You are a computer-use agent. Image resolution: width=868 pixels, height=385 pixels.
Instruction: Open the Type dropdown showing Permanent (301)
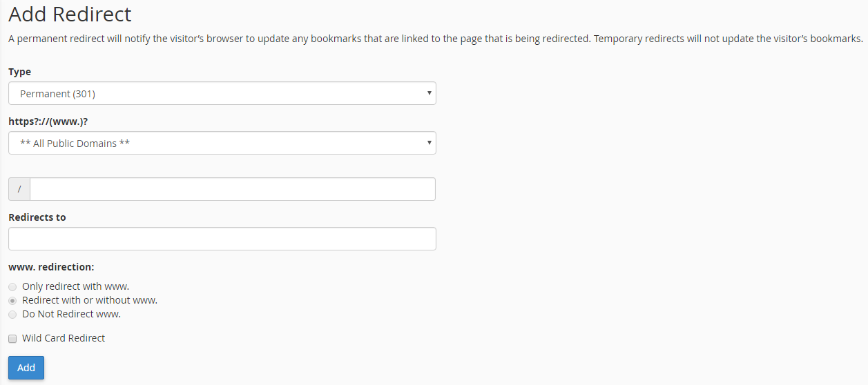coord(222,93)
